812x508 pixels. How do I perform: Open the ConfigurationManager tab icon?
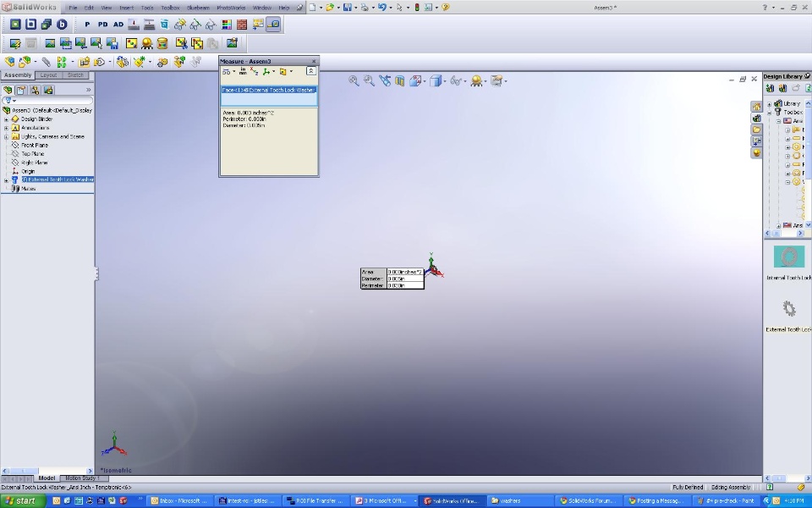click(x=35, y=90)
